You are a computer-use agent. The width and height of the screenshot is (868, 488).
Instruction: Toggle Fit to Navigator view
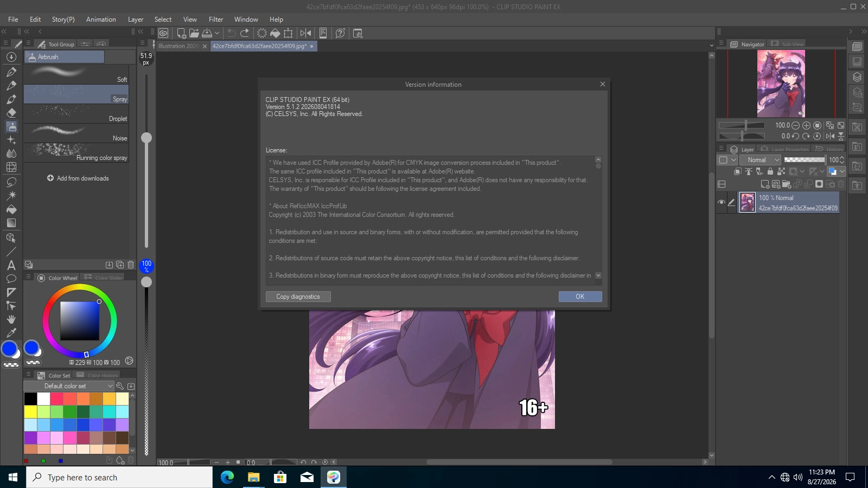[x=830, y=125]
